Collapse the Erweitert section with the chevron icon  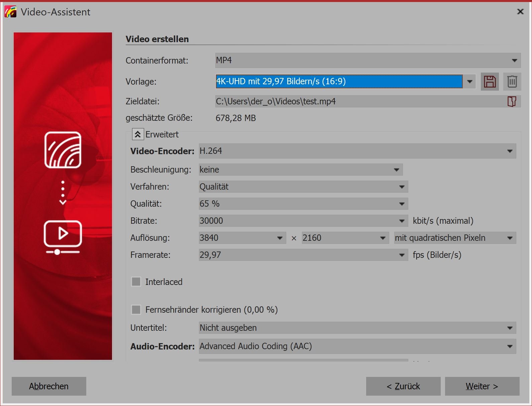[138, 134]
